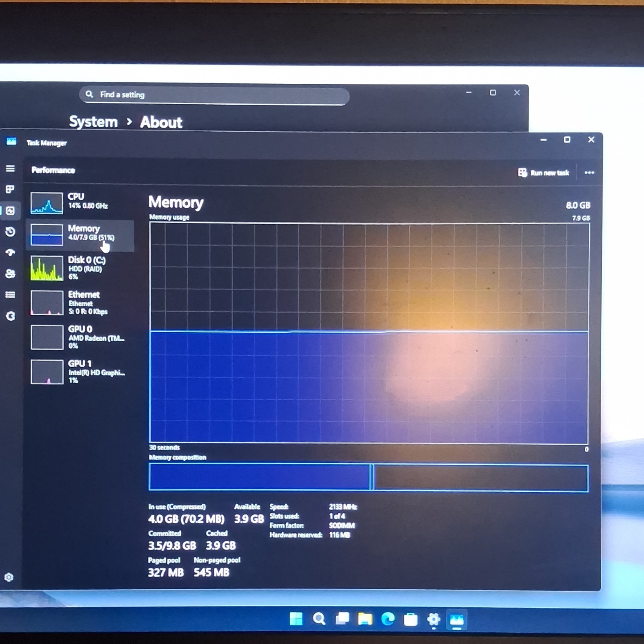Image resolution: width=644 pixels, height=644 pixels.
Task: Click Run new task button
Action: click(543, 173)
